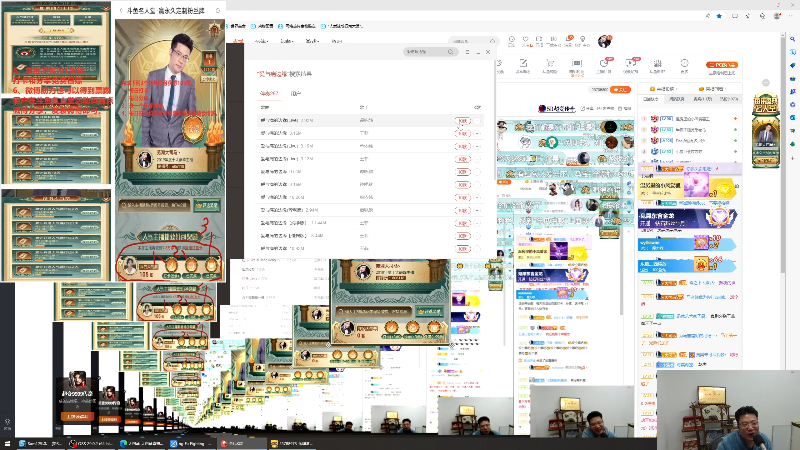Image resolution: width=800 pixels, height=450 pixels.
Task: Open the menu icon beside the popup's minimize button
Action: pos(467,52)
